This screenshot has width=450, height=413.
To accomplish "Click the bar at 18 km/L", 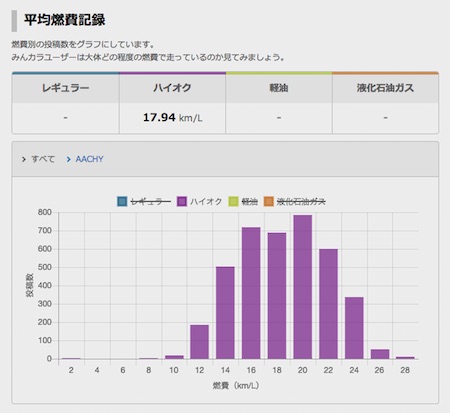I will click(277, 296).
